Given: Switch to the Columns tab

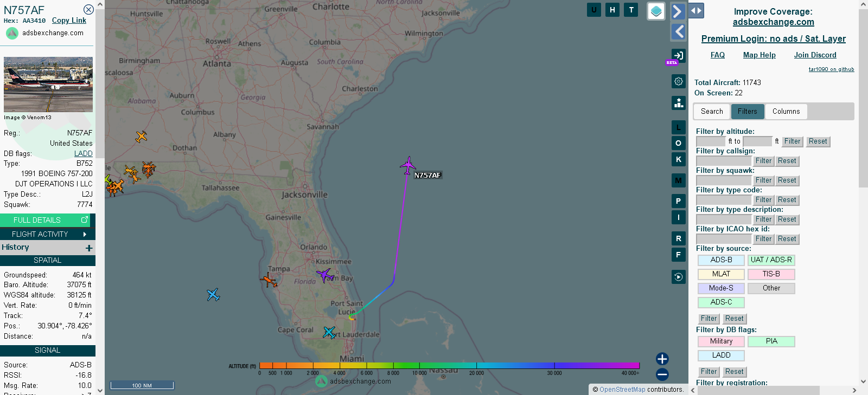Looking at the screenshot, I should point(786,112).
